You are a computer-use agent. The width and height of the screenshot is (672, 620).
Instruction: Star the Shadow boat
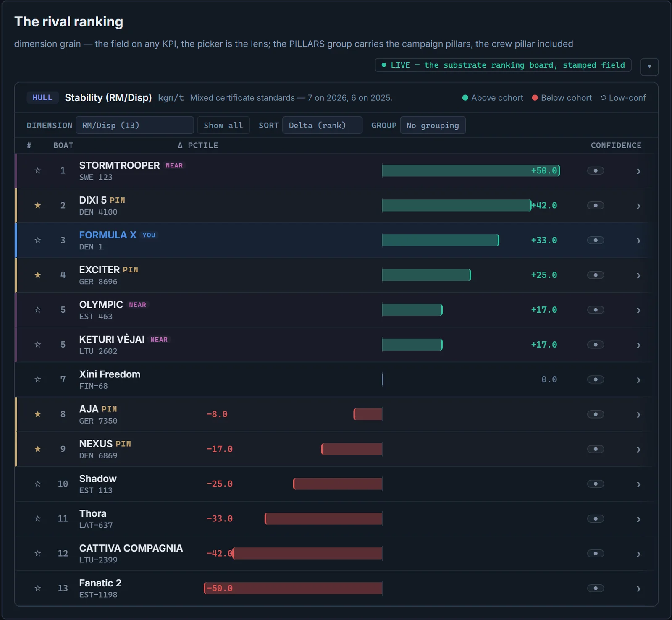38,484
